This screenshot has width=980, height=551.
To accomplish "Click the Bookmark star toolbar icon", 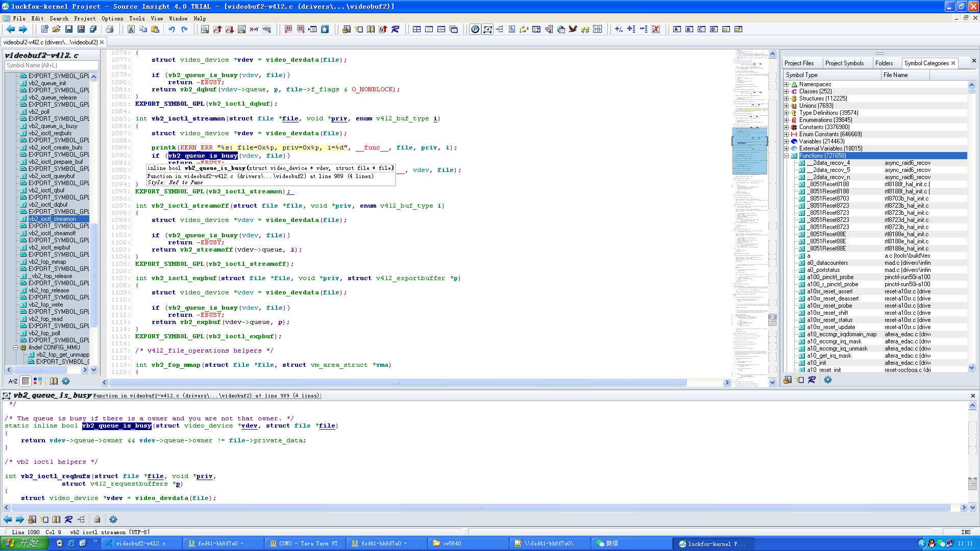I will click(x=325, y=30).
